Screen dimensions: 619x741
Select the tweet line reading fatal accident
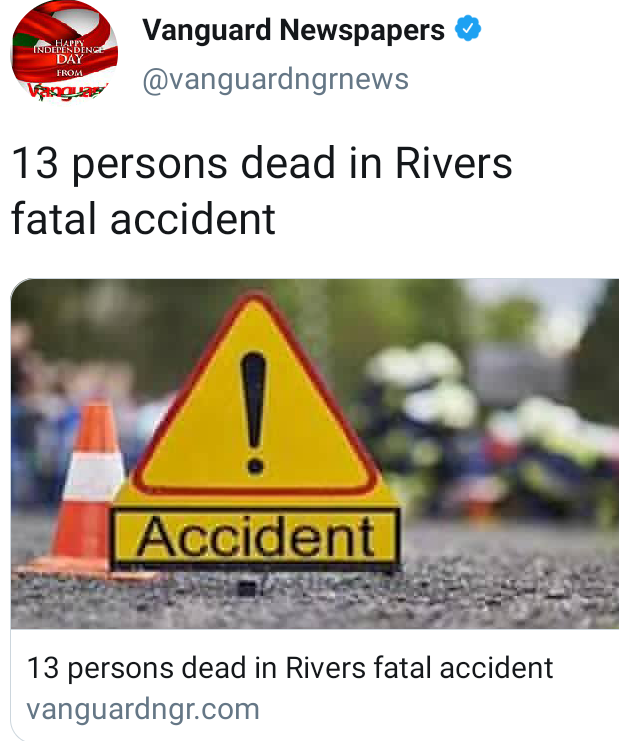[x=143, y=219]
